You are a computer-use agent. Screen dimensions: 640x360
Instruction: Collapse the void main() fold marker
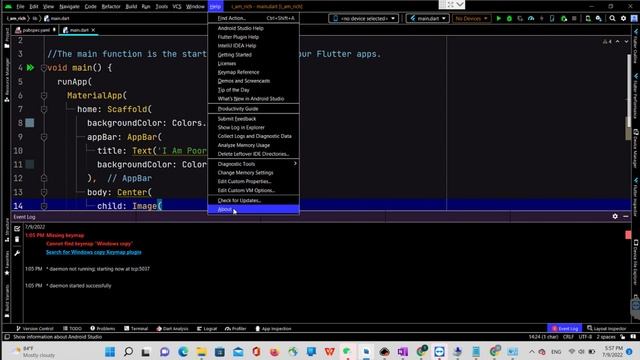click(x=44, y=68)
